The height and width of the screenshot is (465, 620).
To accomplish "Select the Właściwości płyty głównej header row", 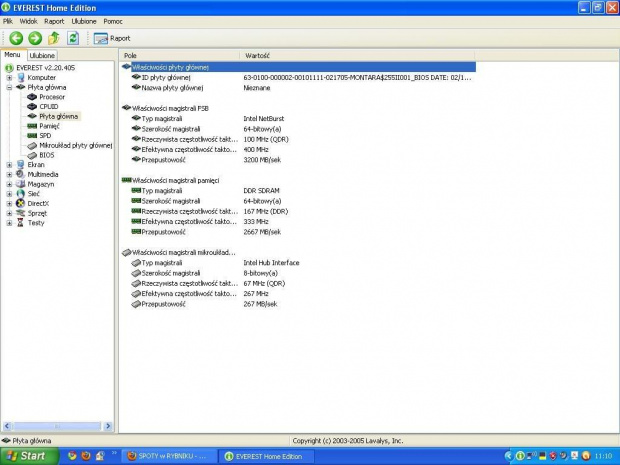I will (x=299, y=67).
